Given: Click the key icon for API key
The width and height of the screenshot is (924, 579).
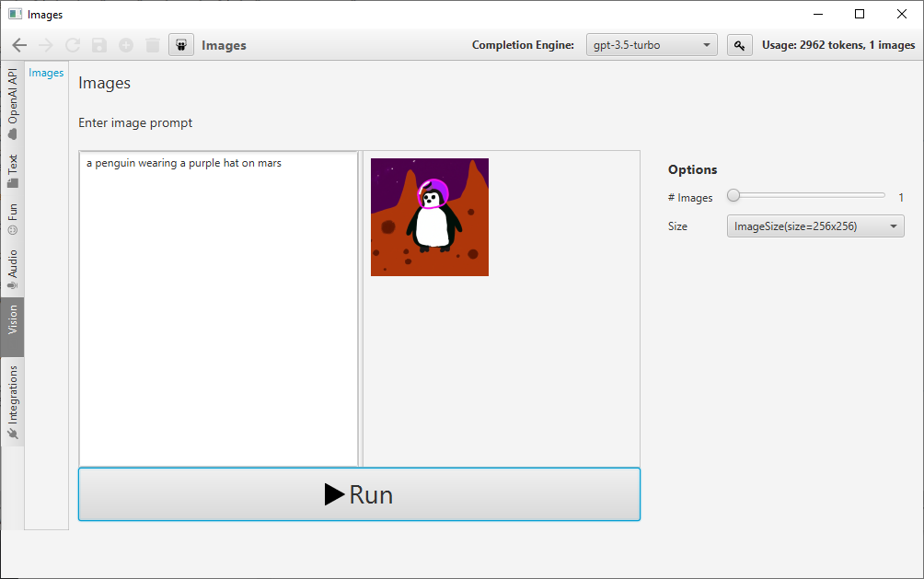Looking at the screenshot, I should tap(740, 45).
